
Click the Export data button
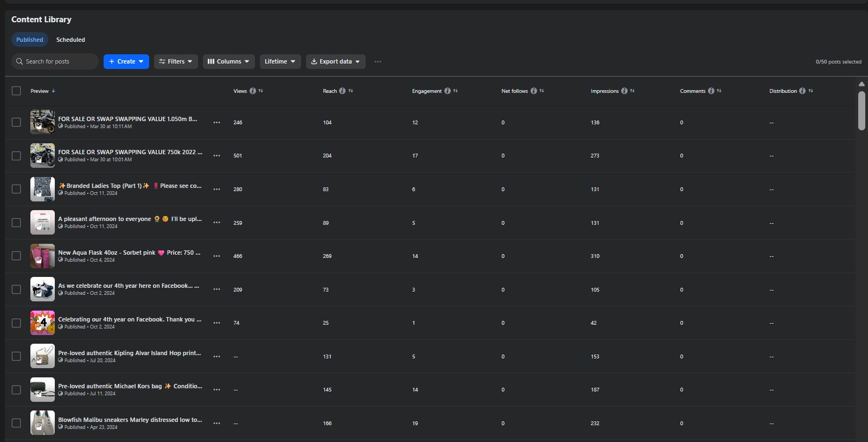(335, 62)
